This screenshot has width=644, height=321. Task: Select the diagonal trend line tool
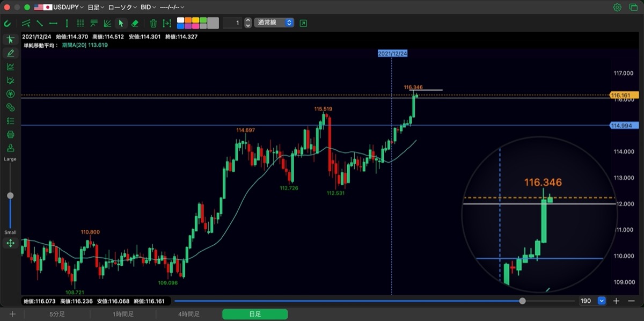click(39, 23)
